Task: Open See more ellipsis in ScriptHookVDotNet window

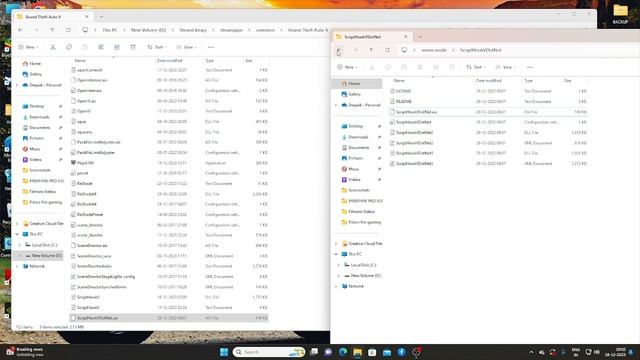Action: pos(530,67)
